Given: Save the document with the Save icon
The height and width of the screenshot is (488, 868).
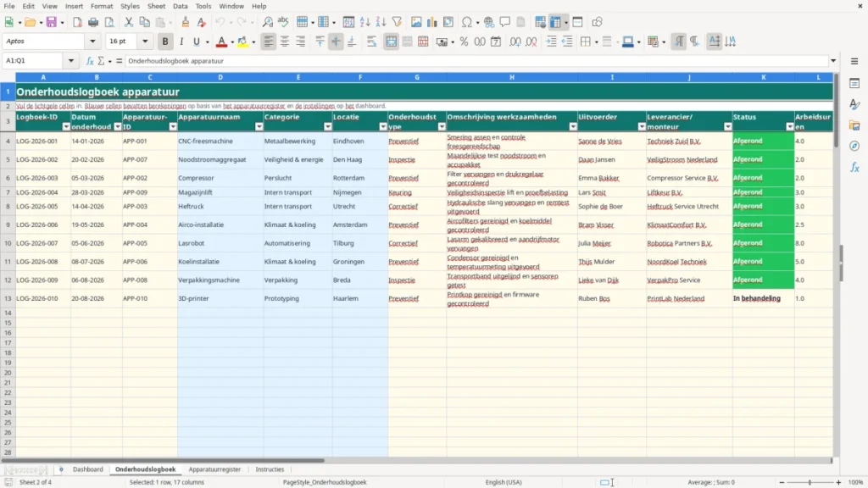Looking at the screenshot, I should pyautogui.click(x=52, y=22).
